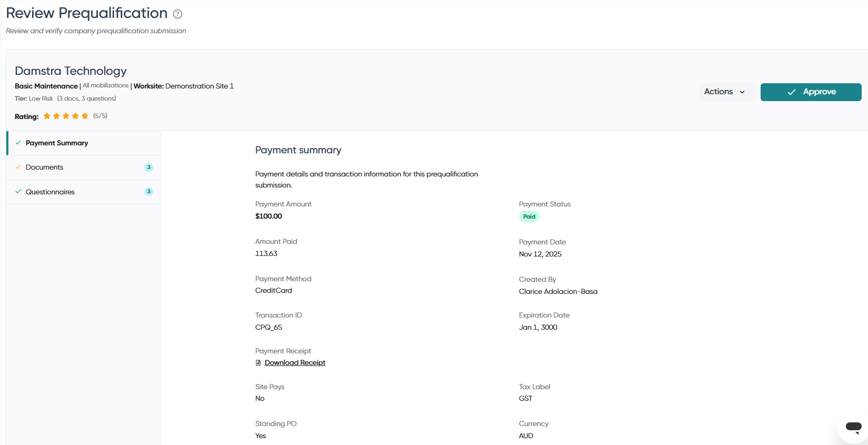Click the fifth rating star
The width and height of the screenshot is (868, 445).
click(85, 116)
